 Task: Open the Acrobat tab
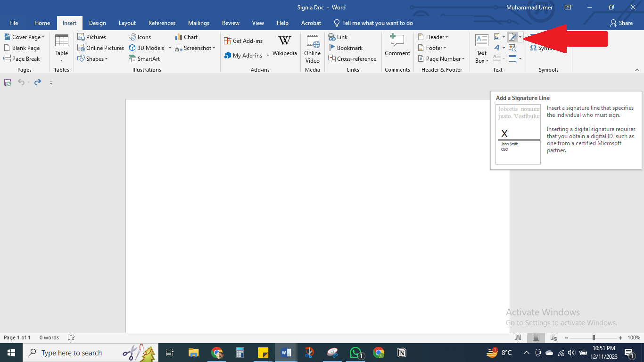pos(311,23)
